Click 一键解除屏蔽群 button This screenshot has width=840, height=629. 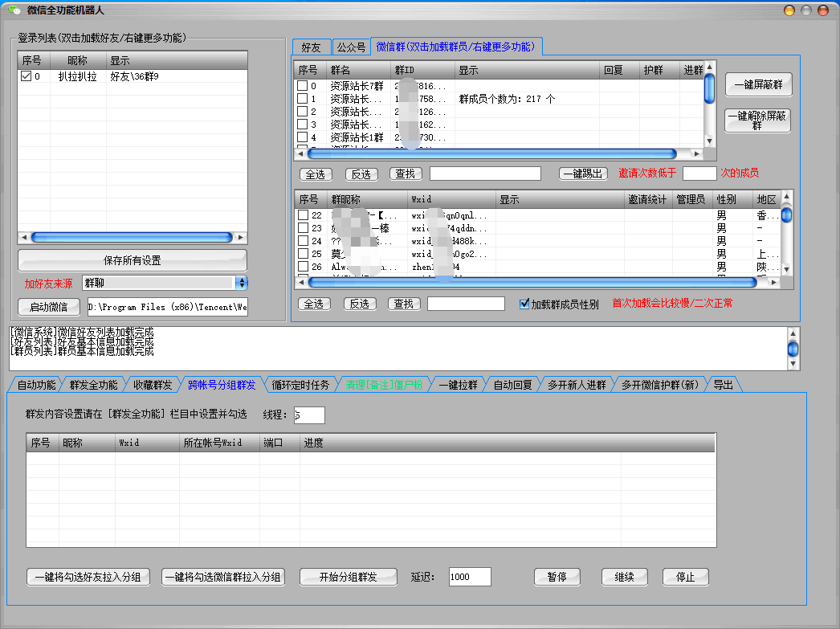click(758, 120)
